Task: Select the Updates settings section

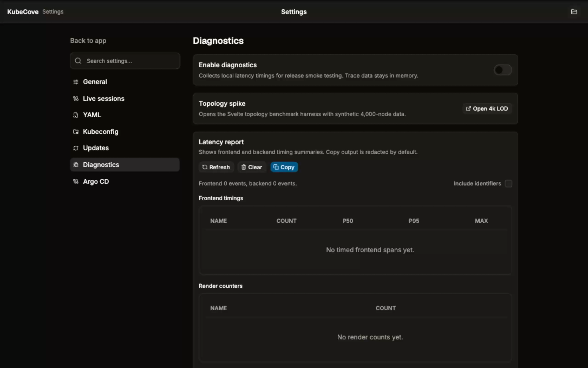Action: (125, 148)
